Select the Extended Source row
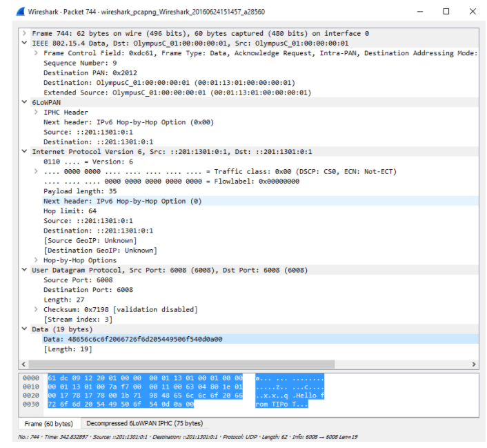The height and width of the screenshot is (448, 487). [260, 92]
